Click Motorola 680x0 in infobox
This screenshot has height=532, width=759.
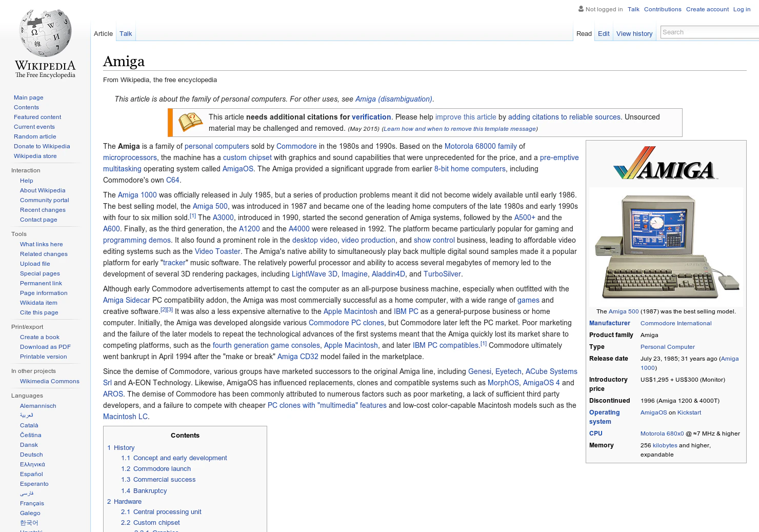point(662,434)
